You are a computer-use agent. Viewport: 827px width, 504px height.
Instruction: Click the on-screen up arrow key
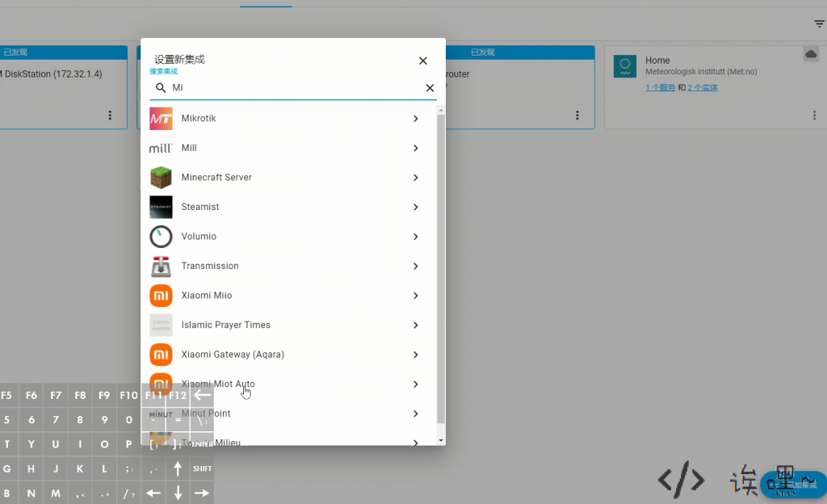(178, 468)
